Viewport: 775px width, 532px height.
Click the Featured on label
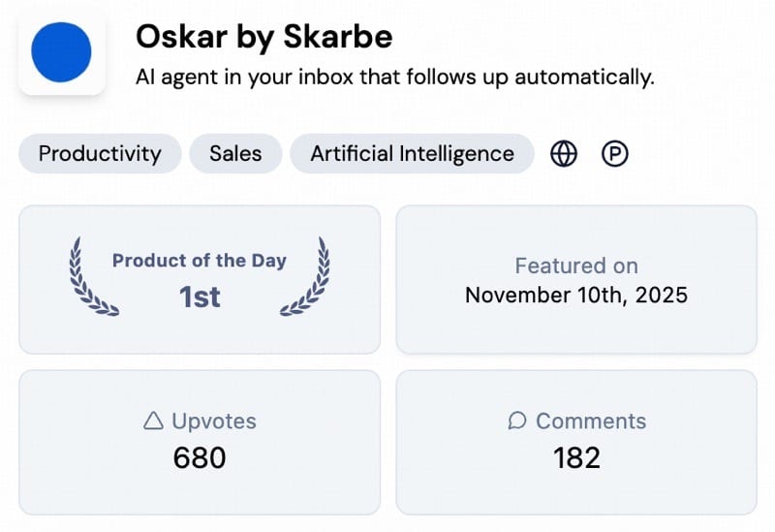point(576,266)
